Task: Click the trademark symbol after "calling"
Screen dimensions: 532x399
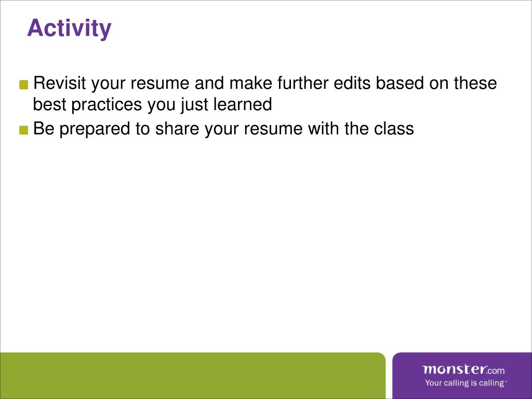Action: coord(506,381)
